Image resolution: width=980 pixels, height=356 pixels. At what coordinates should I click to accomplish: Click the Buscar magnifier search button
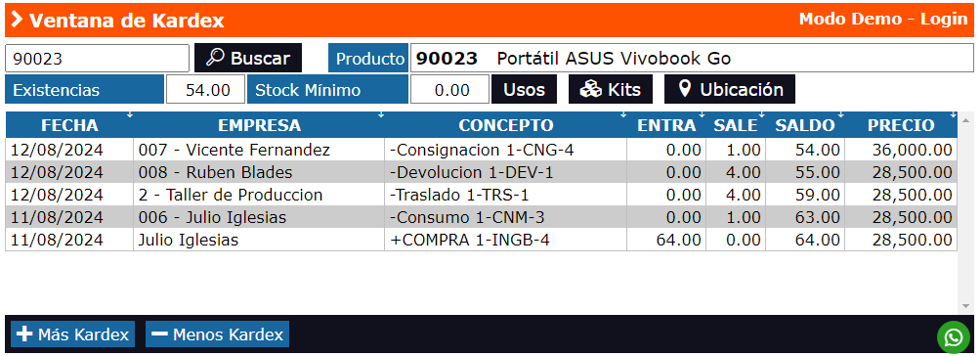click(x=248, y=58)
